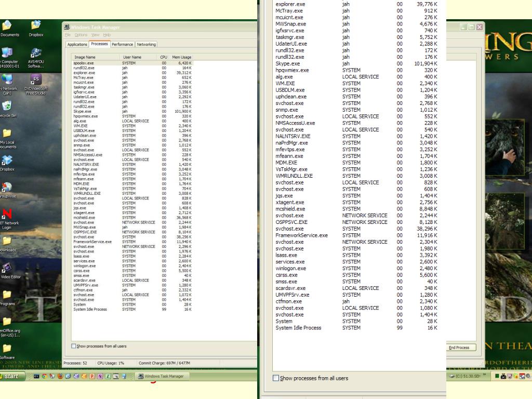Select System Idle Process in the enlarged list

point(356,328)
